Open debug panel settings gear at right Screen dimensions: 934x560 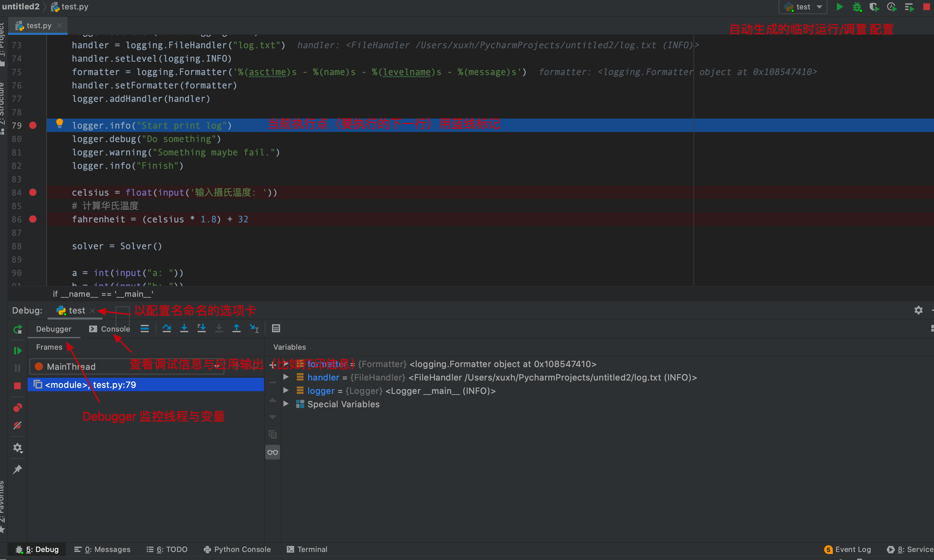point(919,310)
